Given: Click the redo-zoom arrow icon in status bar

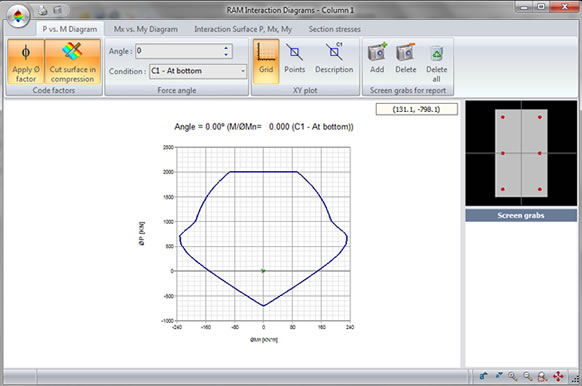Looking at the screenshot, I should point(498,376).
